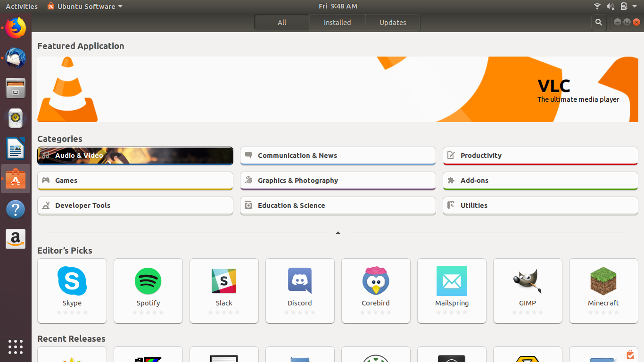This screenshot has height=362, width=644.
Task: Open the clock and calendar menu
Action: point(338,6)
